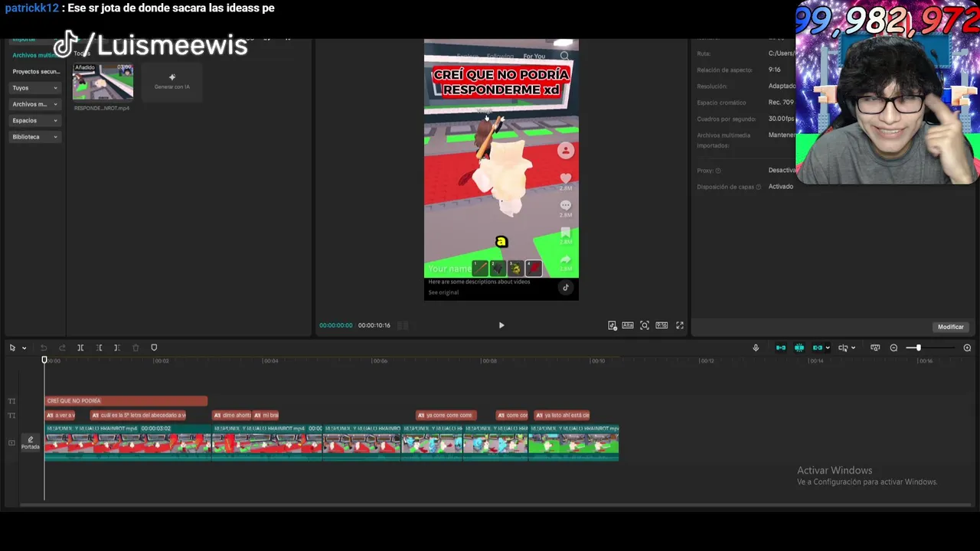The width and height of the screenshot is (980, 551).
Task: Open Archivos multimedia tab in sidebar
Action: tap(34, 55)
